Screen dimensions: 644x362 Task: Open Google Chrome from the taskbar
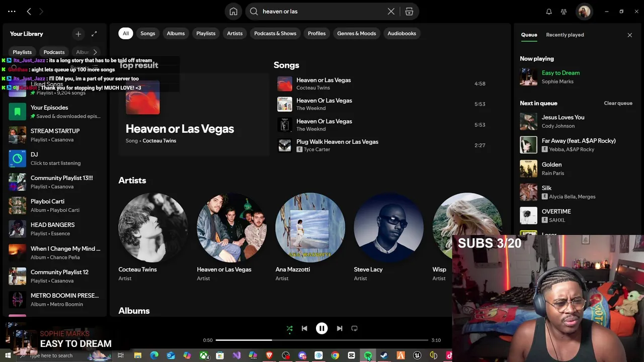pyautogui.click(x=335, y=355)
